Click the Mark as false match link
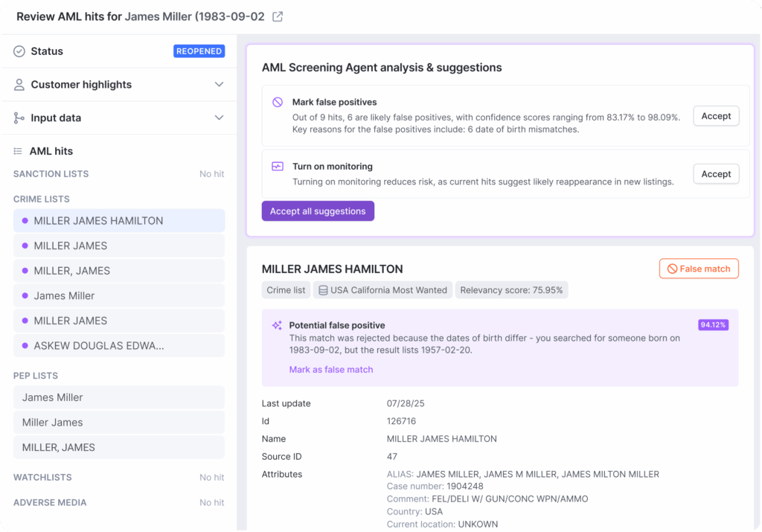The height and width of the screenshot is (532, 762). pyautogui.click(x=331, y=370)
